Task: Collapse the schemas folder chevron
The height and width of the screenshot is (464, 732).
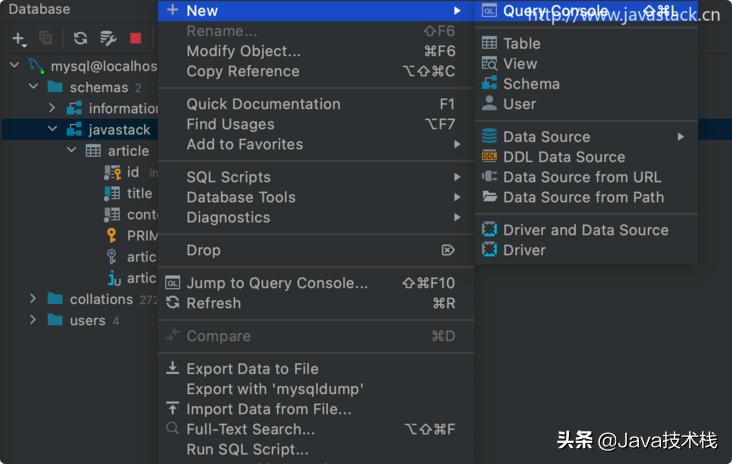Action: (x=33, y=86)
